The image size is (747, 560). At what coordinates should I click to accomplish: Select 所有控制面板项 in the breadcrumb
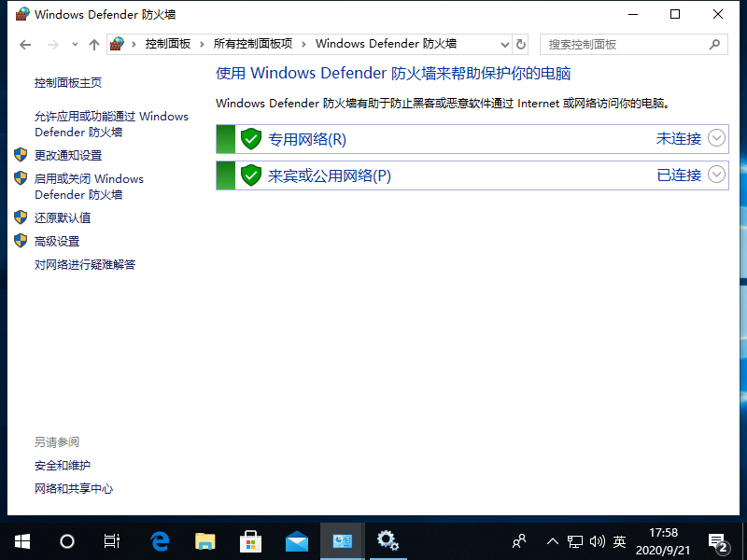point(253,44)
